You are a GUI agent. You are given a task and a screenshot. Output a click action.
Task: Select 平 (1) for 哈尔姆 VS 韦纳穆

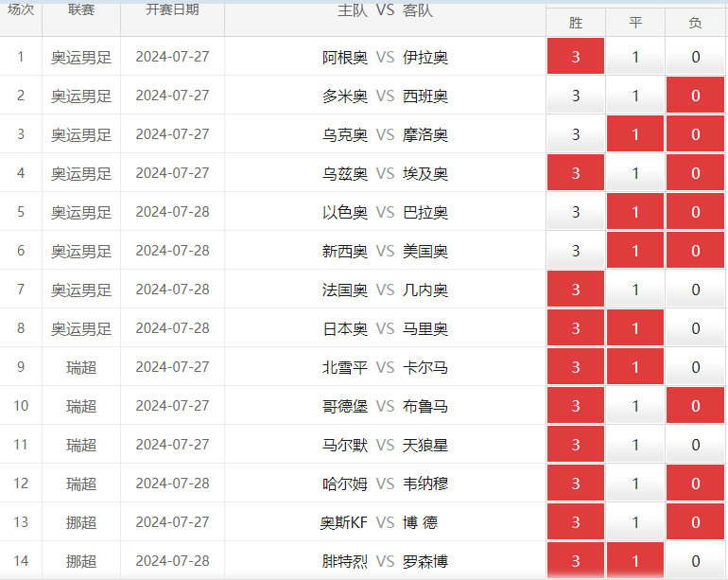[x=635, y=483]
